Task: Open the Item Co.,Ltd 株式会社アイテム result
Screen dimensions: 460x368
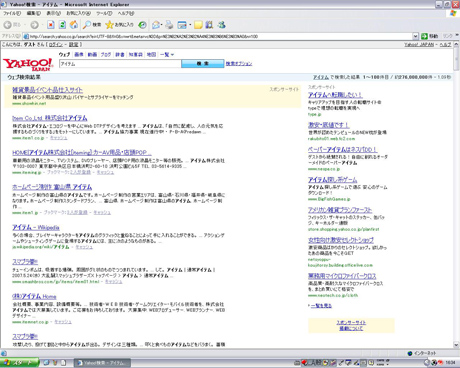Action: 50,118
